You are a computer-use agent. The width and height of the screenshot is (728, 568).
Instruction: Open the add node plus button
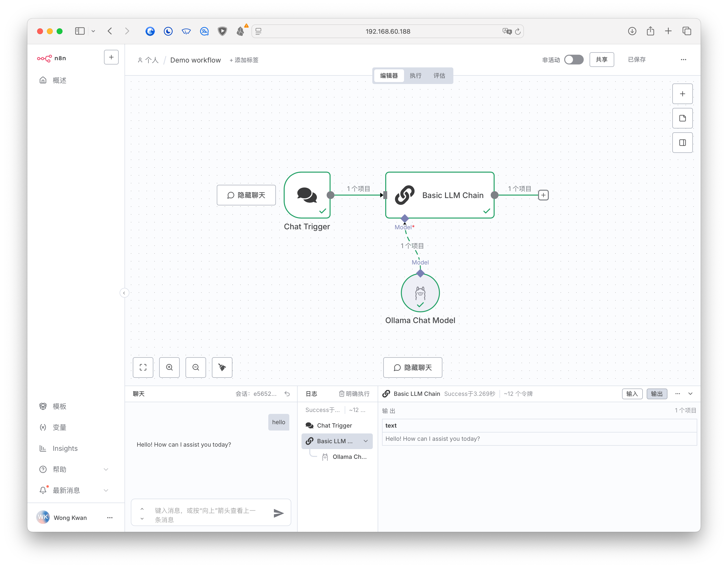coord(682,94)
